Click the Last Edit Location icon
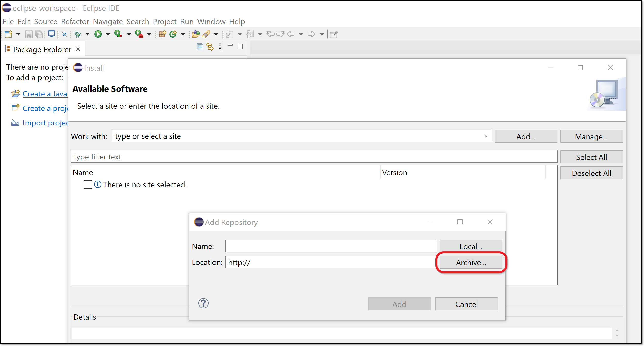 [270, 34]
